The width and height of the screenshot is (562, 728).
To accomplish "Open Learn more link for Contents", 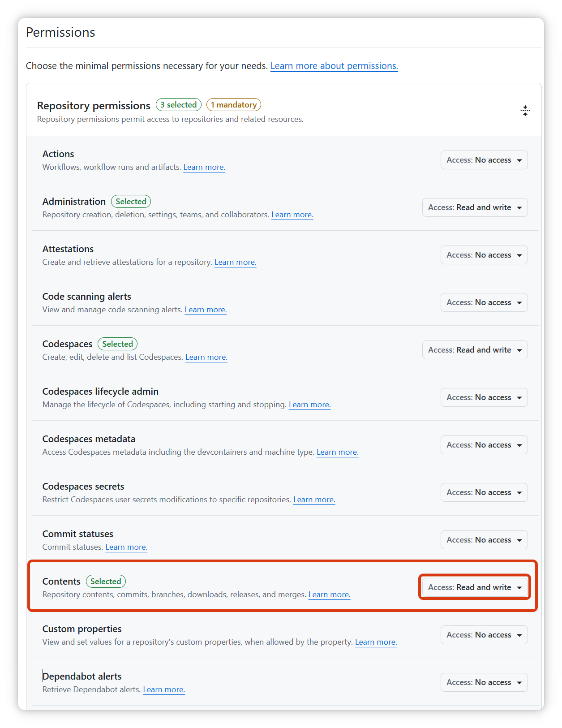I will click(x=330, y=594).
